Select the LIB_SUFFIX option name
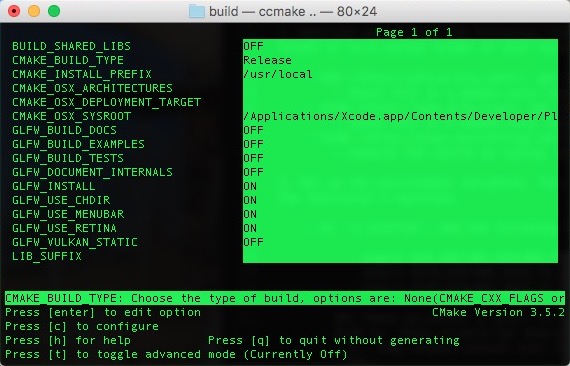570x366 pixels. point(47,256)
